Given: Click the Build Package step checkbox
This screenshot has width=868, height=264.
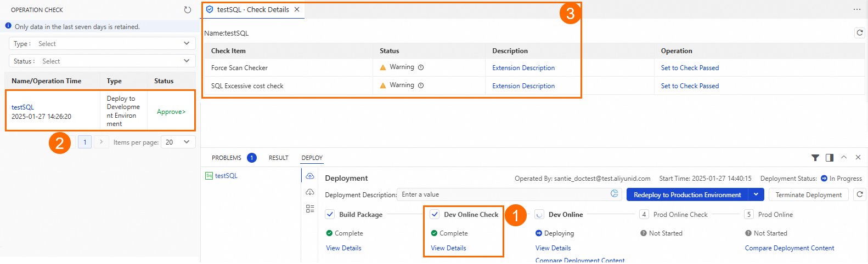Looking at the screenshot, I should (x=330, y=215).
